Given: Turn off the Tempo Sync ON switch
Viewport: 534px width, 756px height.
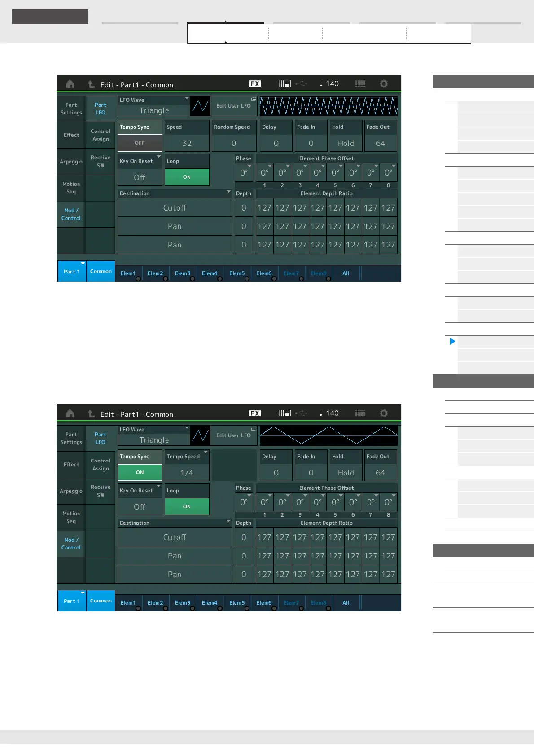Looking at the screenshot, I should 140,472.
